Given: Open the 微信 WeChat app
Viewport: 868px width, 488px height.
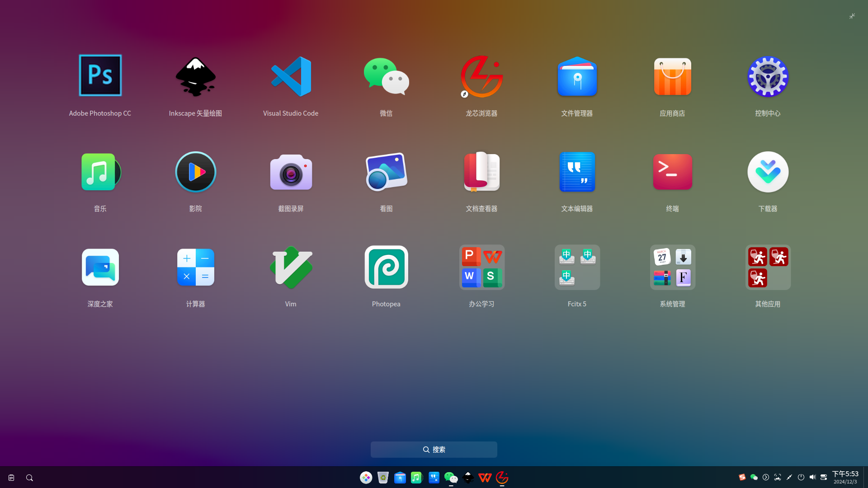Looking at the screenshot, I should 386,76.
